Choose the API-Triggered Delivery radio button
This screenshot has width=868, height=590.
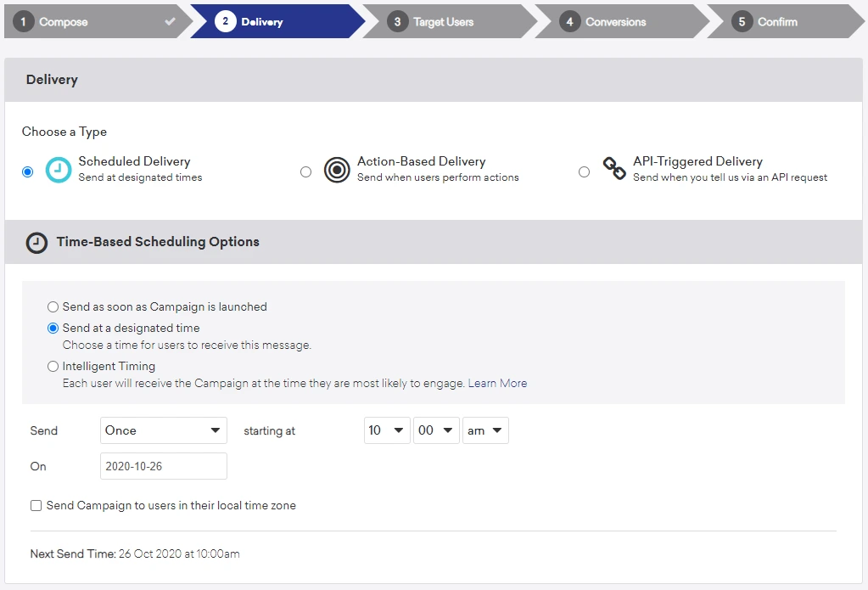point(584,172)
